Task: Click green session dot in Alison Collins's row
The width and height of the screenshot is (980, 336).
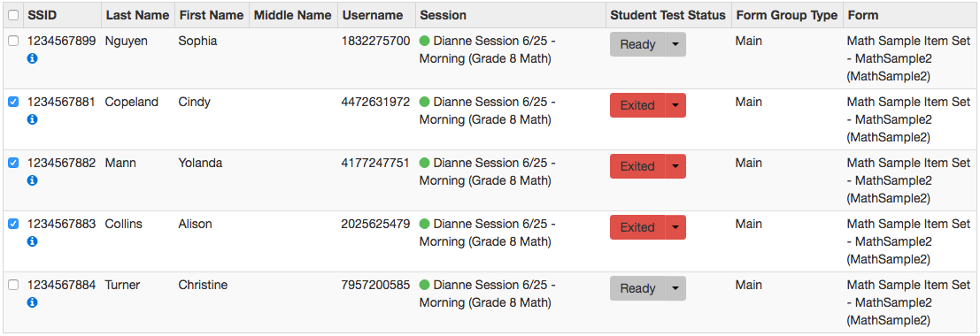Action: click(x=424, y=225)
